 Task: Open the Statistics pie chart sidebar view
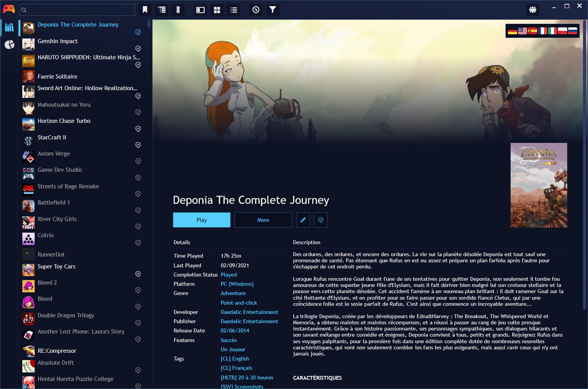[x=9, y=45]
